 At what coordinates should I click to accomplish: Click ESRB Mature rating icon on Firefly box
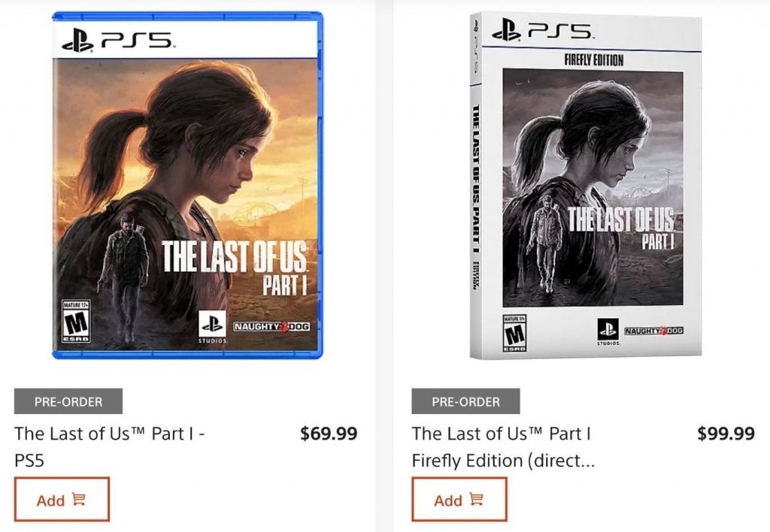(x=514, y=333)
